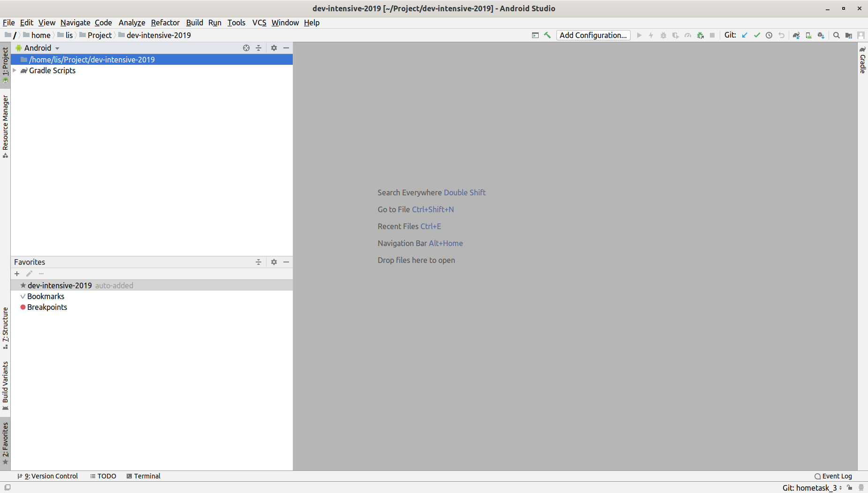Image resolution: width=868 pixels, height=493 pixels.
Task: Click the Search Everywhere magnifier icon
Action: click(x=837, y=35)
